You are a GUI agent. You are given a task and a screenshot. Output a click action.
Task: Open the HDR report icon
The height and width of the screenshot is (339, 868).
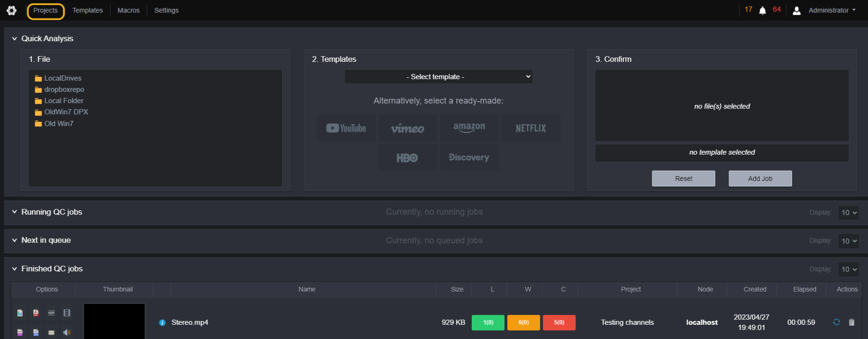51,313
